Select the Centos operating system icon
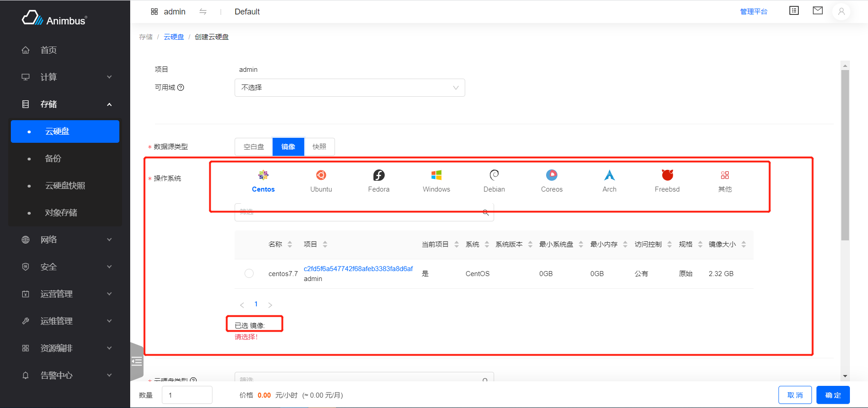 [263, 180]
